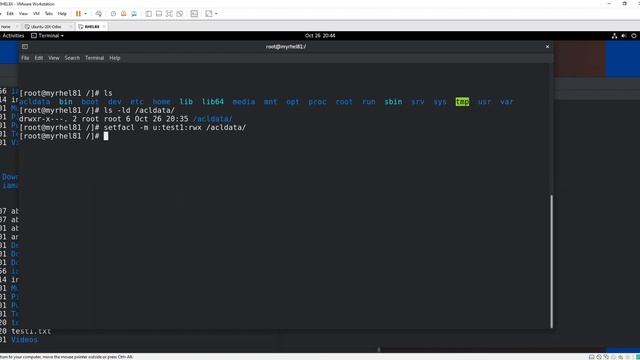Close the Ubuntu-20X Older tab
This screenshot has width=640, height=360.
tap(71, 27)
